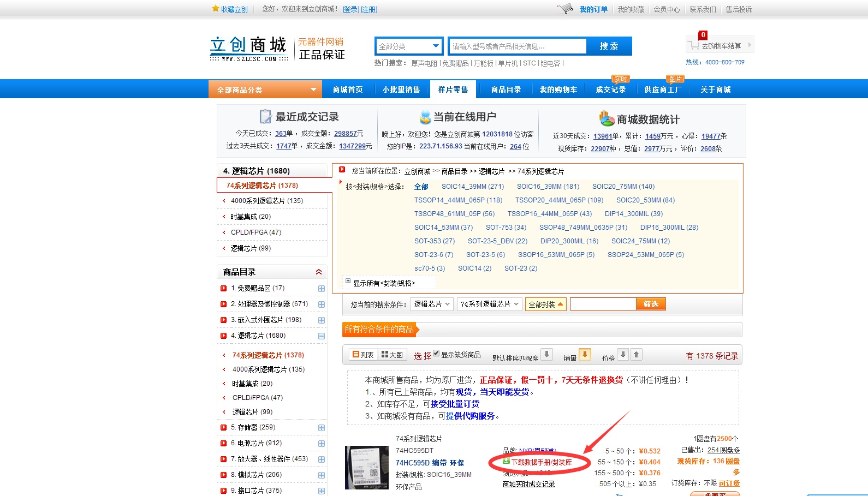Sort by sales volume descending arrow
The height and width of the screenshot is (496, 868).
click(x=585, y=355)
